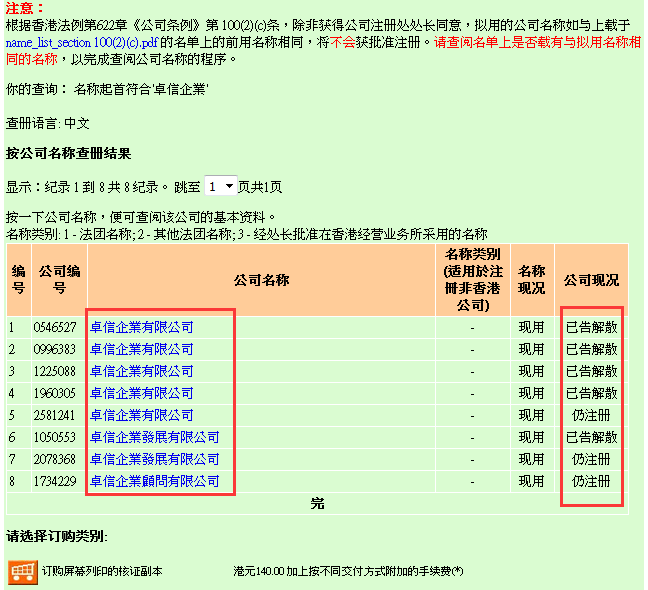The height and width of the screenshot is (590, 648).
Task: Click 已告解散 status in row 6
Action: coord(591,438)
